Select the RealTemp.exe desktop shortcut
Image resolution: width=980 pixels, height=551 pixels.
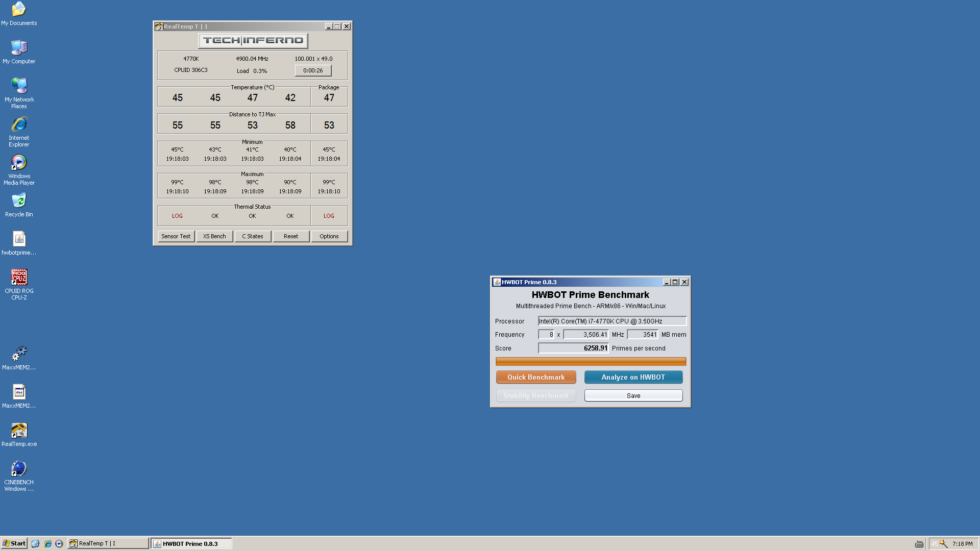coord(19,434)
